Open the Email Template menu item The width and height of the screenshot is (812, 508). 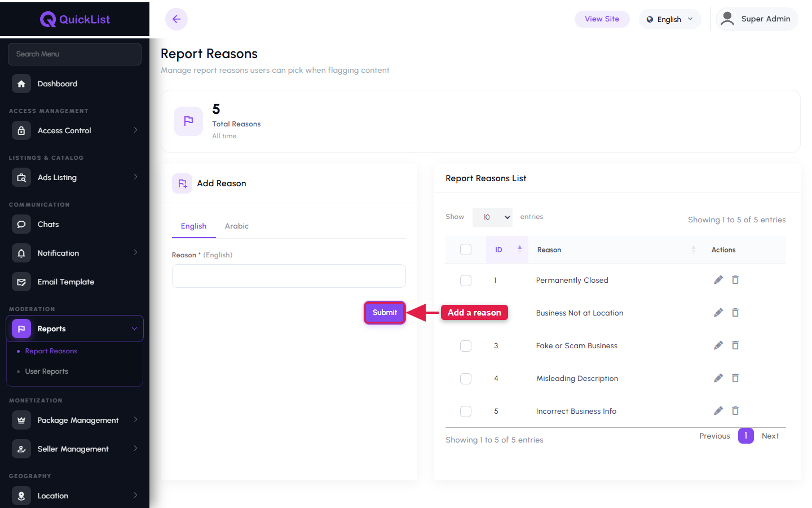click(x=74, y=282)
